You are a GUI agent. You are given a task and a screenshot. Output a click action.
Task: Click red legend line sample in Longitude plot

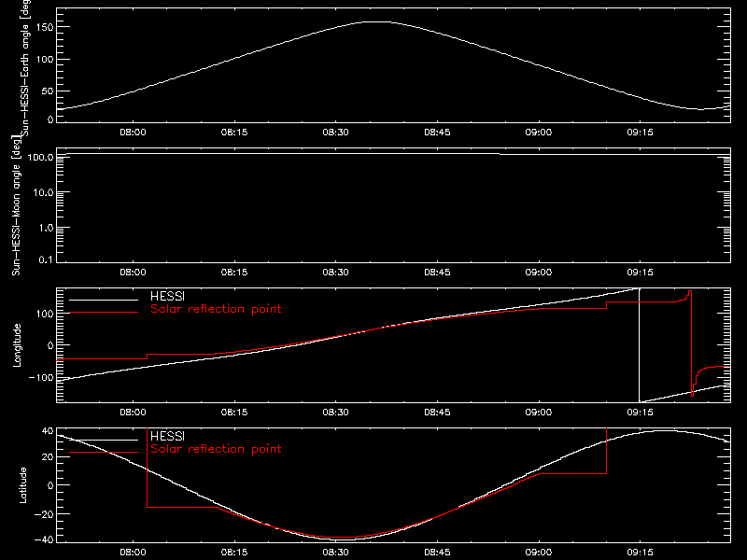[104, 313]
